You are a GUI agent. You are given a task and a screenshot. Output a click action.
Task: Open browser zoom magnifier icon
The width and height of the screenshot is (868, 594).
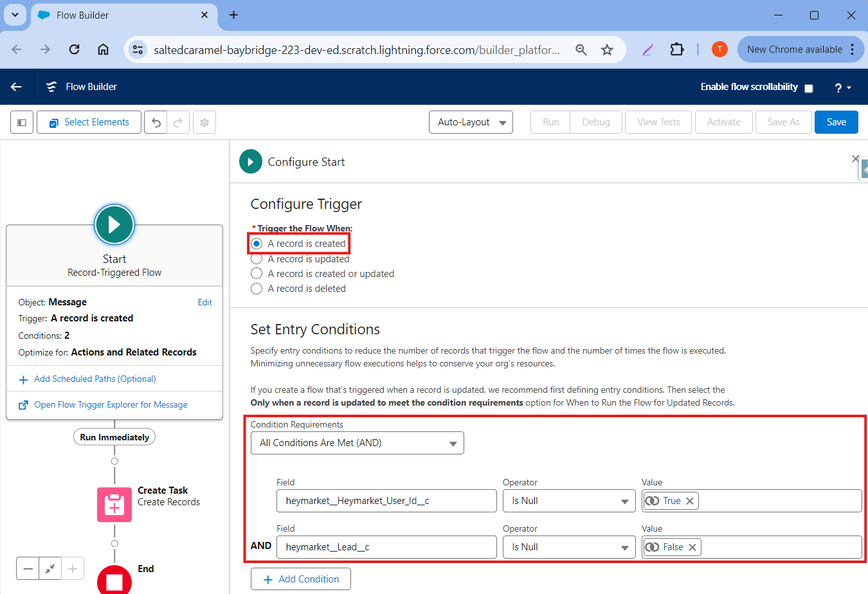coord(581,50)
